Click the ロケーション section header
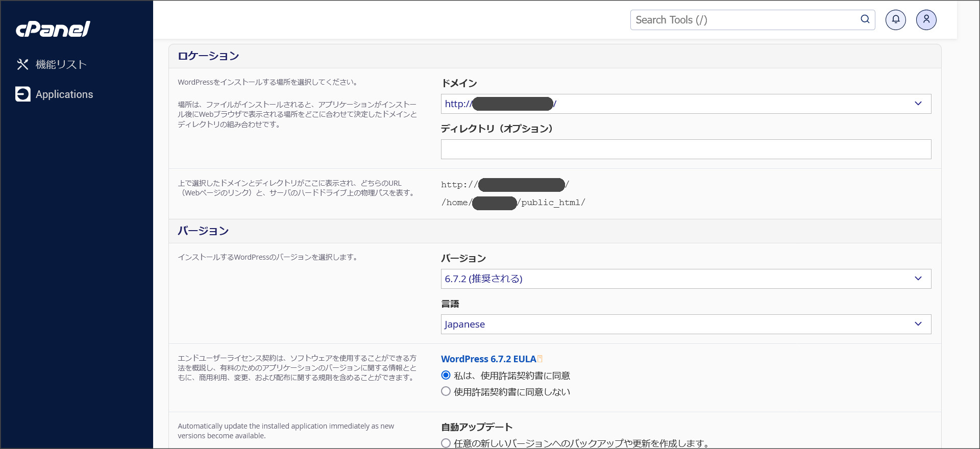Screen dimensions: 980x449 [x=208, y=56]
